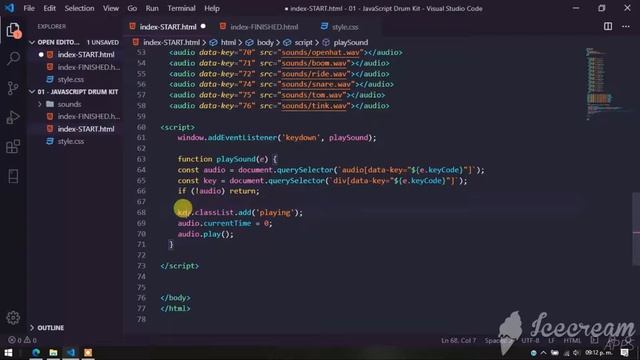This screenshot has width=640, height=360.
Task: Click the sounds/tink.wav link on line 58
Action: pyautogui.click(x=314, y=106)
